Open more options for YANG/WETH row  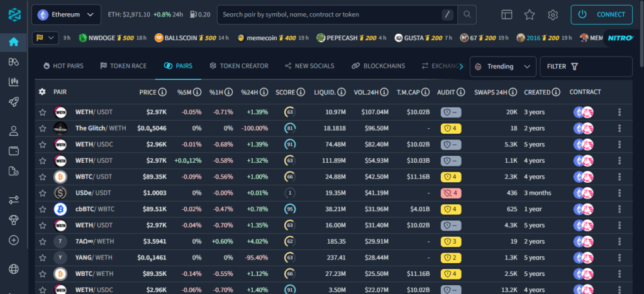click(x=619, y=258)
